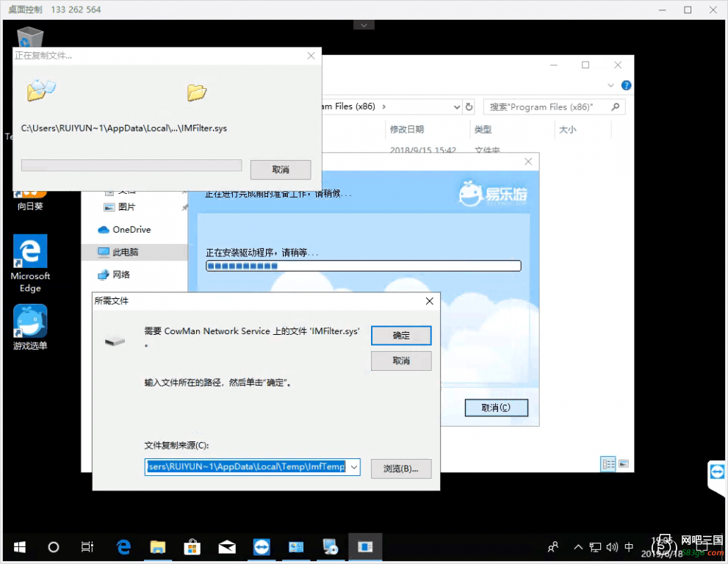This screenshot has width=728, height=564.
Task: Click 确定 in the 所需文件 dialog
Action: click(401, 336)
